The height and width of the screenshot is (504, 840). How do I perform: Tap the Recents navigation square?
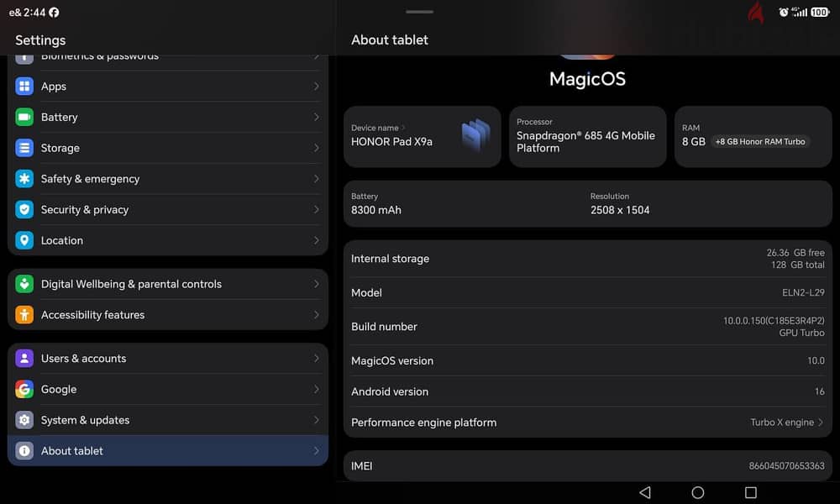point(750,492)
